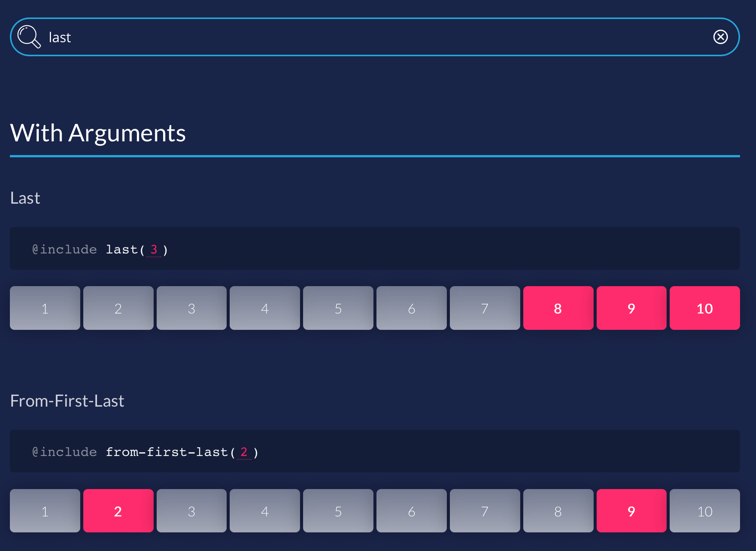756x551 pixels.
Task: Select item 10 in the Last selector
Action: [x=704, y=307]
